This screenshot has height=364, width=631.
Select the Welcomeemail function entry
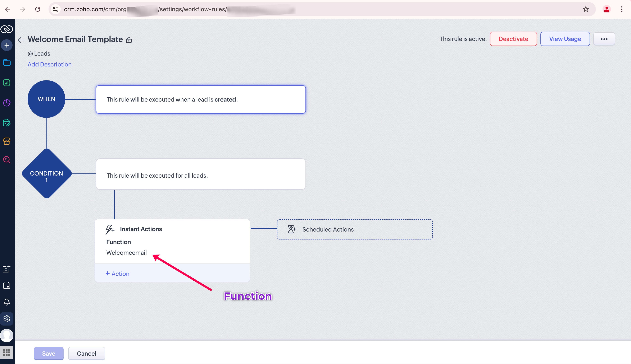click(126, 252)
